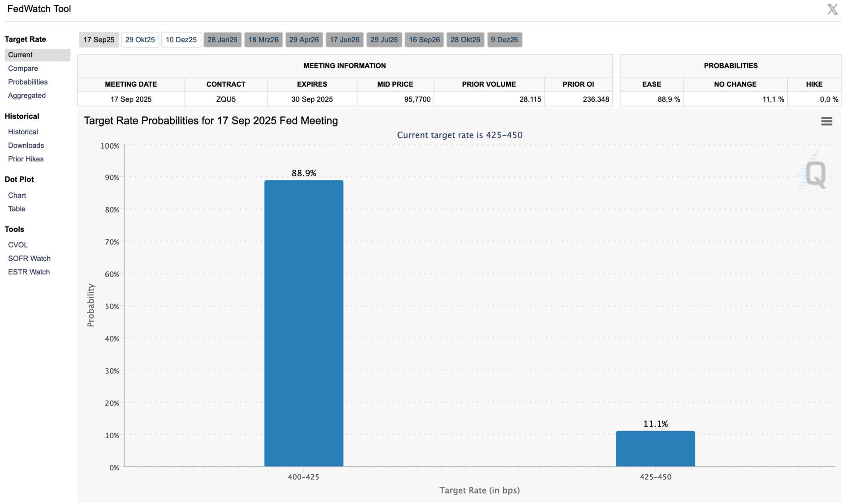Open the CVOL tool
860x504 pixels.
tap(18, 245)
